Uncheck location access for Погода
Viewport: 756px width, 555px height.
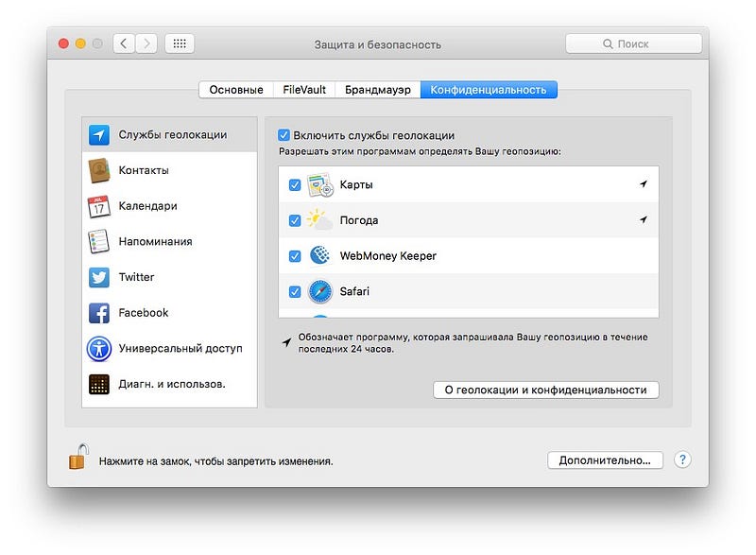[295, 220]
